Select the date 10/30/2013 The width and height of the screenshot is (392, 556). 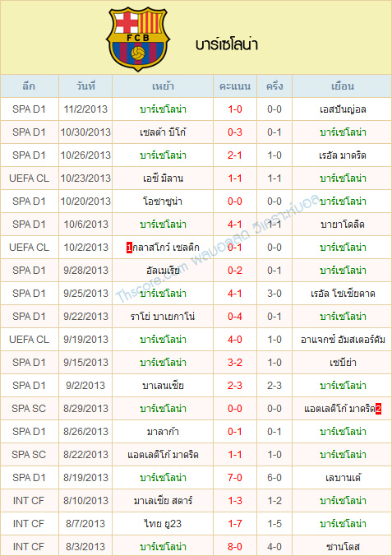85,132
